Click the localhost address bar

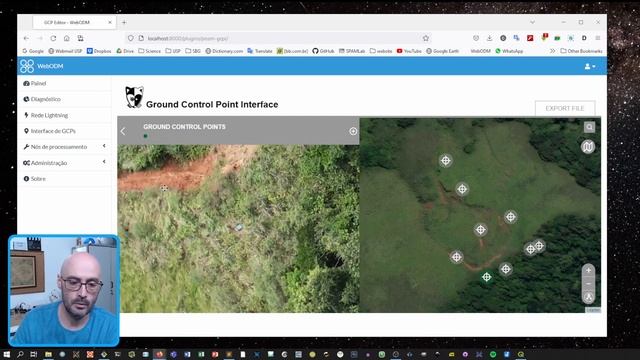point(278,38)
